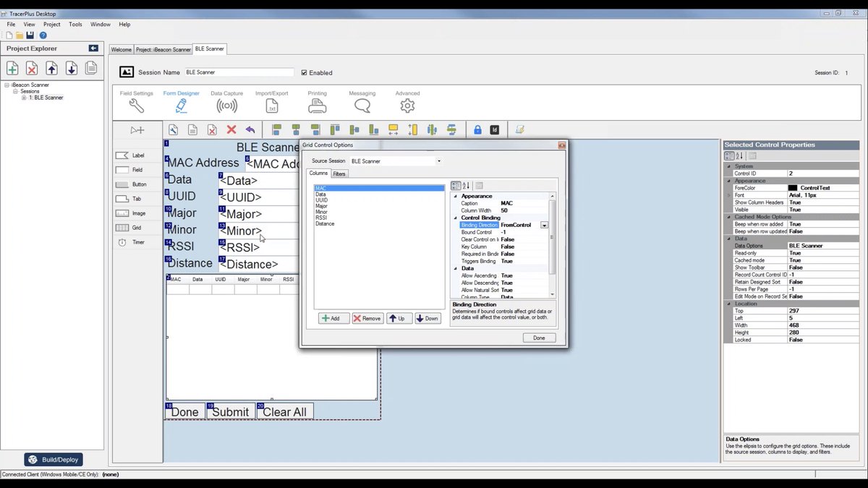Click the Down button in dialog
Screen dimensions: 868x488
427,318
